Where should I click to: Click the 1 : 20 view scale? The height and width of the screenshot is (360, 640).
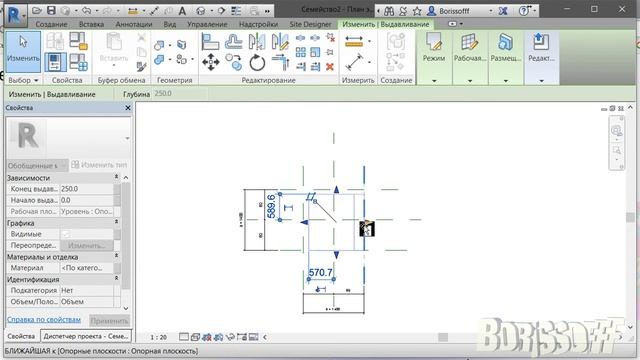[x=158, y=337]
